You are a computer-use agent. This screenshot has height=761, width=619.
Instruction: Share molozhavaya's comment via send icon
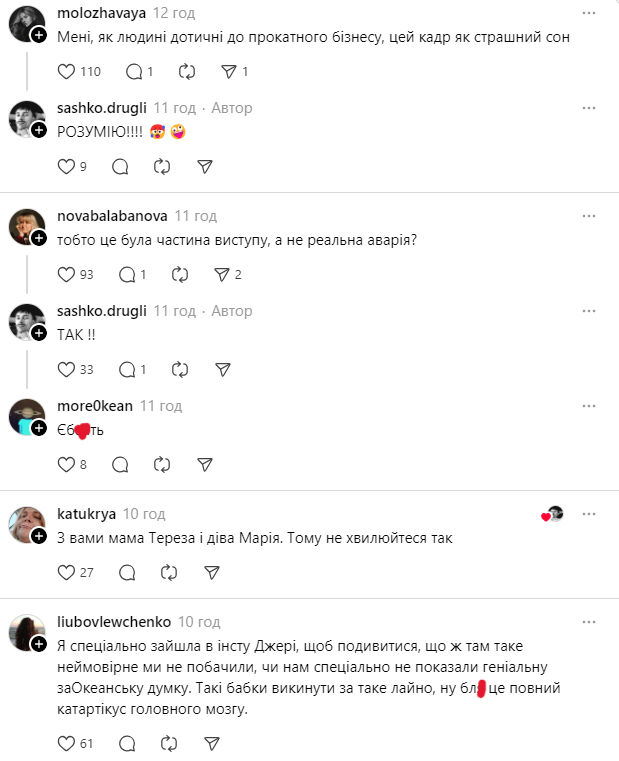click(228, 72)
